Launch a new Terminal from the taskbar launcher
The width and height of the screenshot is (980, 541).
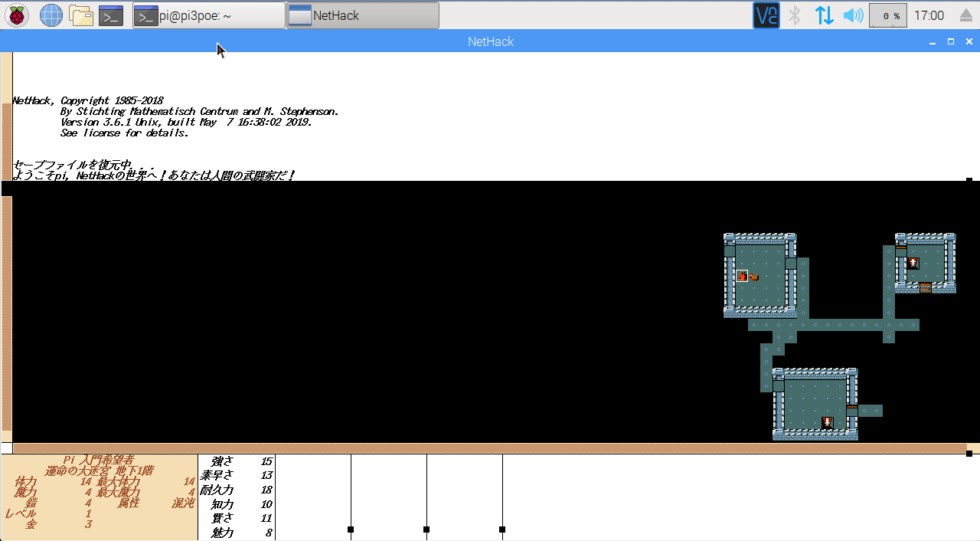pos(110,15)
